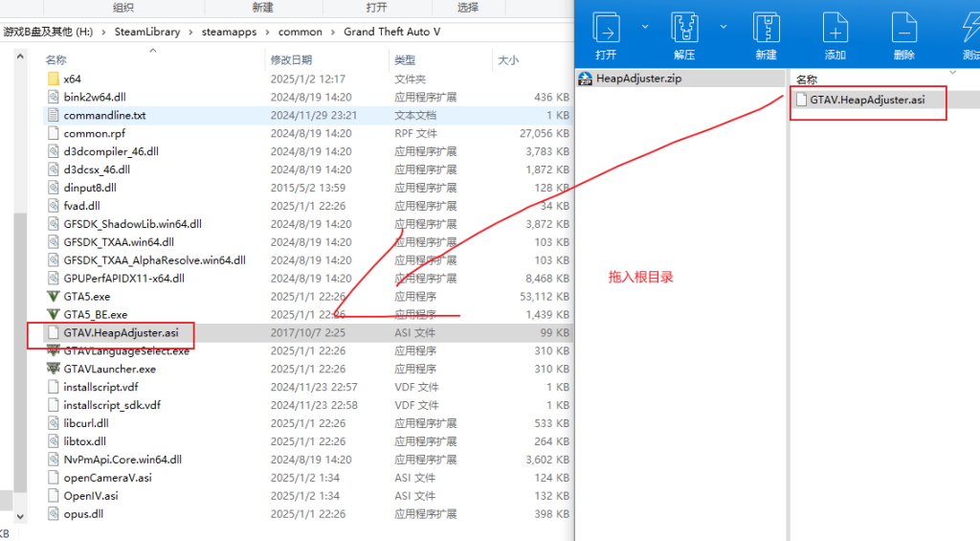Open dropdown arrow next to 打开 button
This screenshot has height=541, width=980.
pos(645,27)
